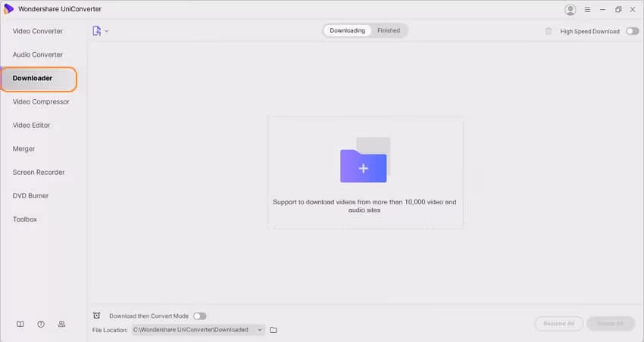
Task: Open the Toolbox section
Action: pos(25,219)
